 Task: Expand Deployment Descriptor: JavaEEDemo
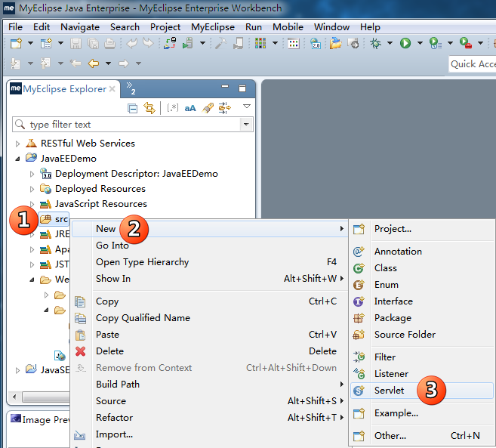click(x=32, y=174)
